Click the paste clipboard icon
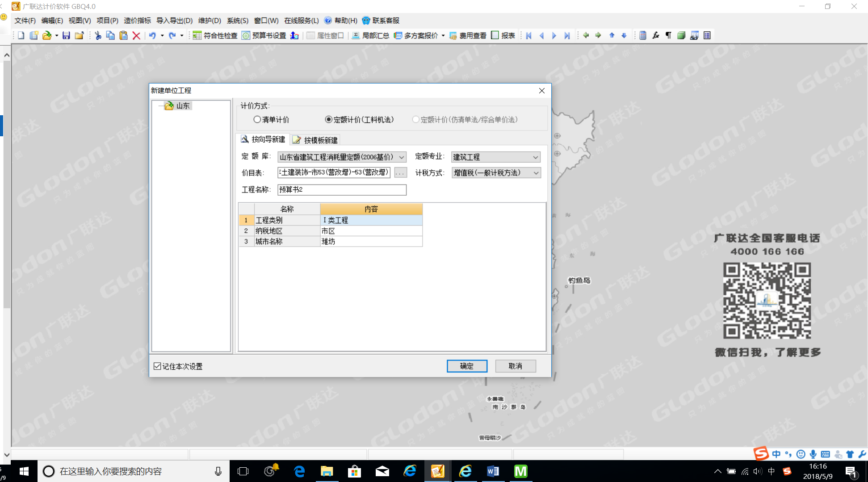The width and height of the screenshot is (868, 482). coord(123,36)
